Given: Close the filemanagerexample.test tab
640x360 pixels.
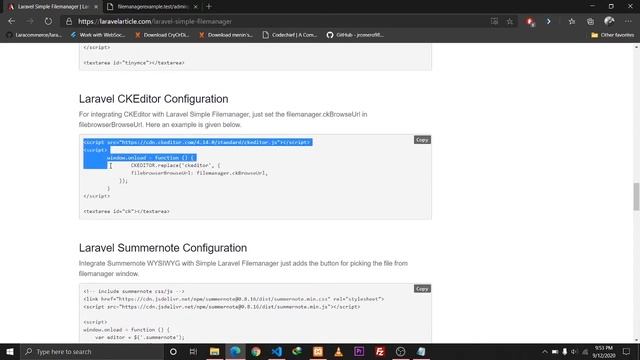Looking at the screenshot, I should [x=196, y=7].
